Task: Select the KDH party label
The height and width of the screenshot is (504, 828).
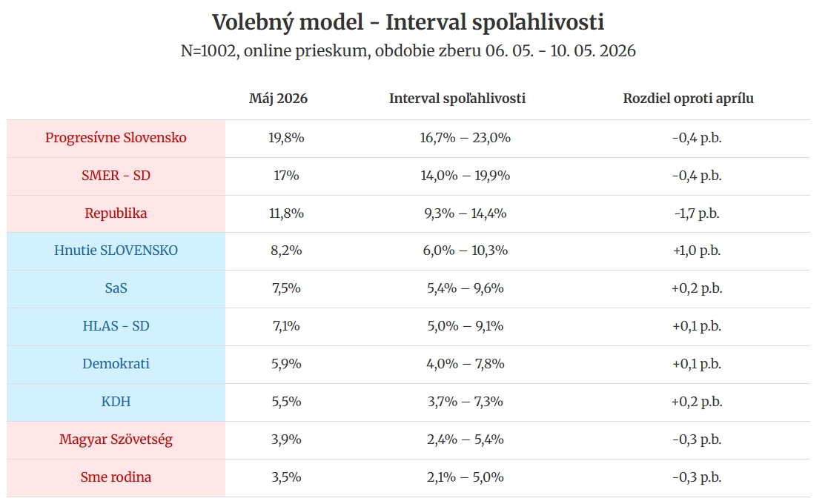Action: click(x=116, y=402)
